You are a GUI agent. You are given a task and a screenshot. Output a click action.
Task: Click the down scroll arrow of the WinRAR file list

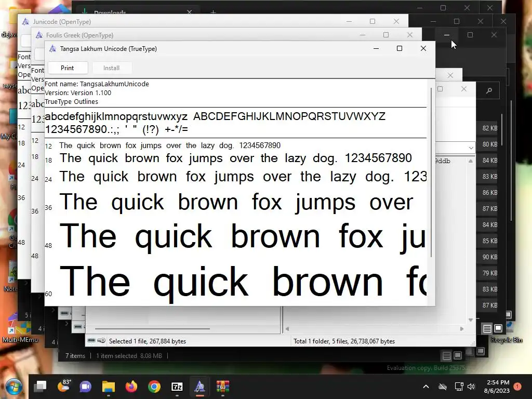point(471,320)
